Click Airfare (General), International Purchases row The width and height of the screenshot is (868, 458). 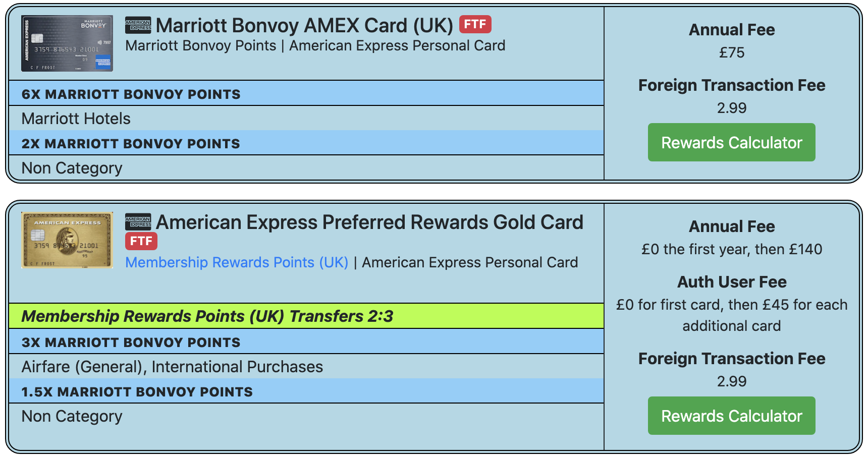pos(306,367)
